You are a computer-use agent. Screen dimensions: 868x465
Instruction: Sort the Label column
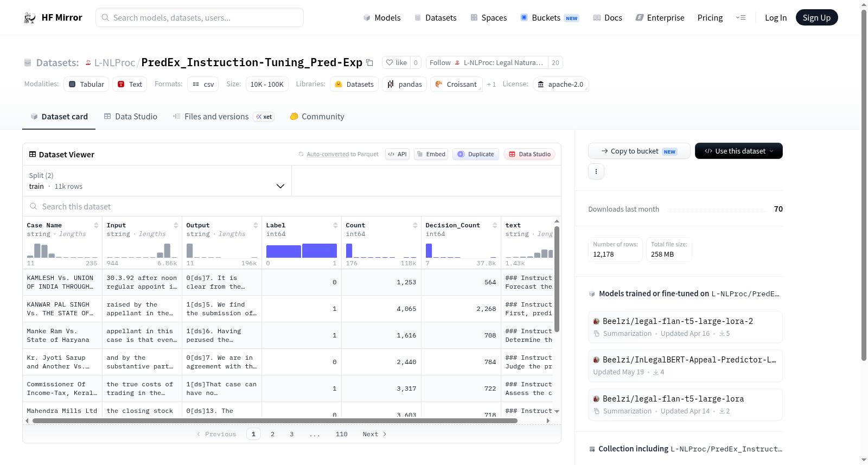335,225
